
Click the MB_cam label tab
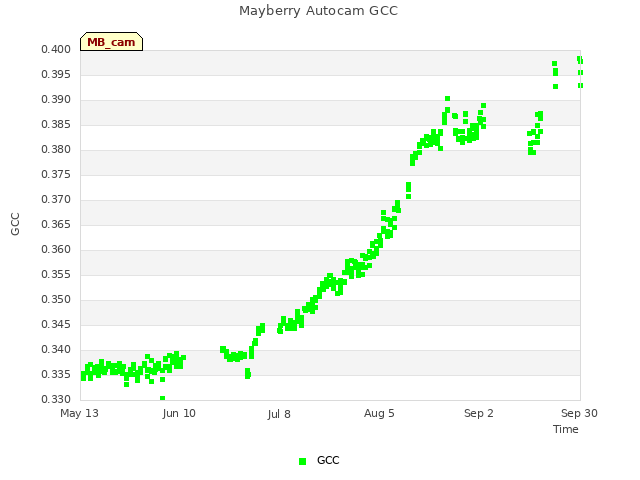tap(111, 42)
